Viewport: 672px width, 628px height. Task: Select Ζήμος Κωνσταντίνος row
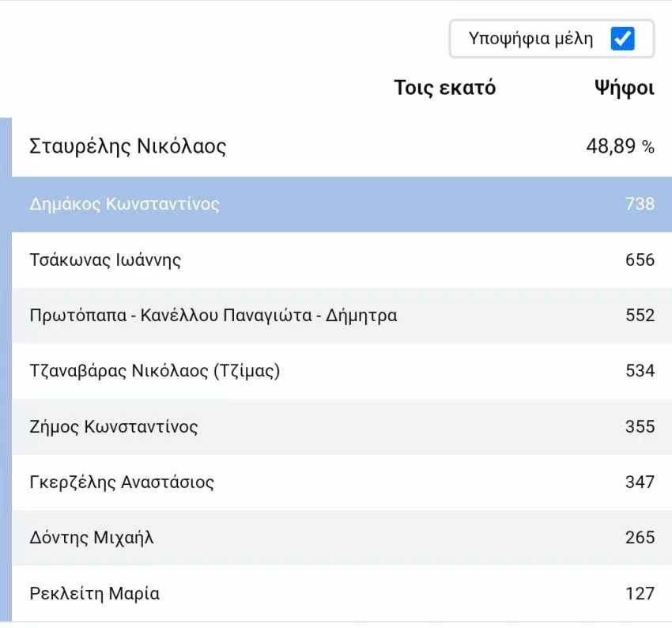(342, 426)
